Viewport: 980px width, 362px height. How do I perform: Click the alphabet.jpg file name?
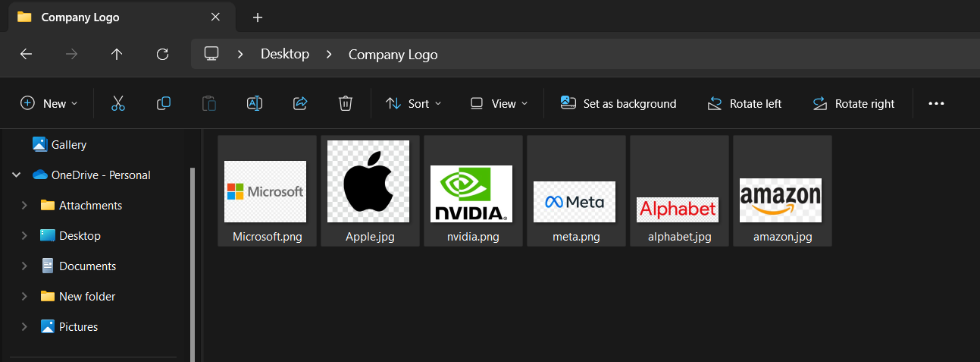click(x=680, y=237)
